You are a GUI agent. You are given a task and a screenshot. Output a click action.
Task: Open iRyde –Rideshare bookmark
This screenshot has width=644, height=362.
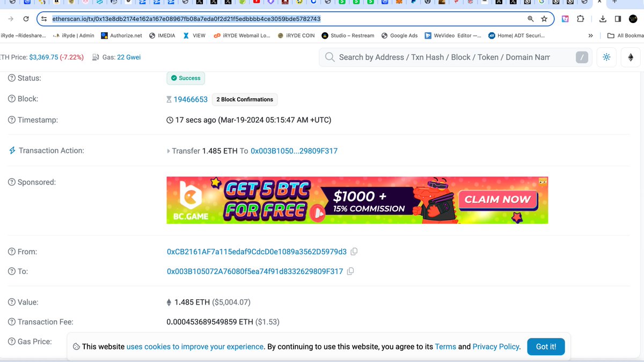coord(23,36)
